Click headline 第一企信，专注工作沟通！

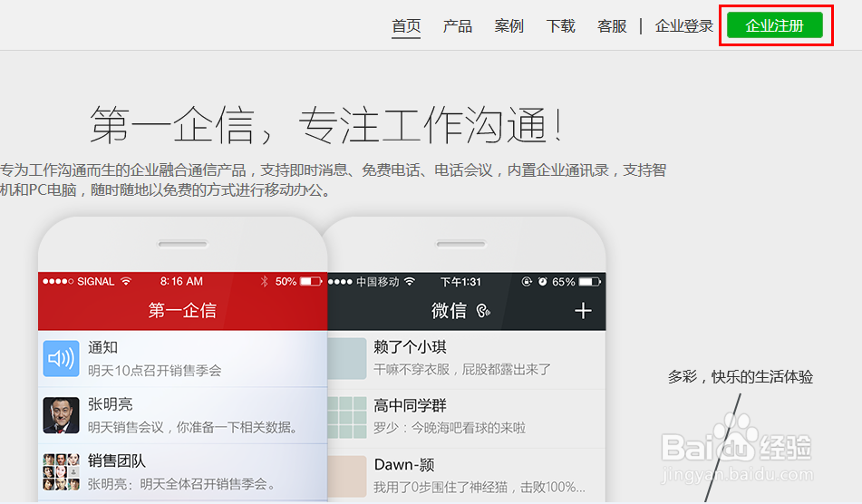click(x=326, y=125)
